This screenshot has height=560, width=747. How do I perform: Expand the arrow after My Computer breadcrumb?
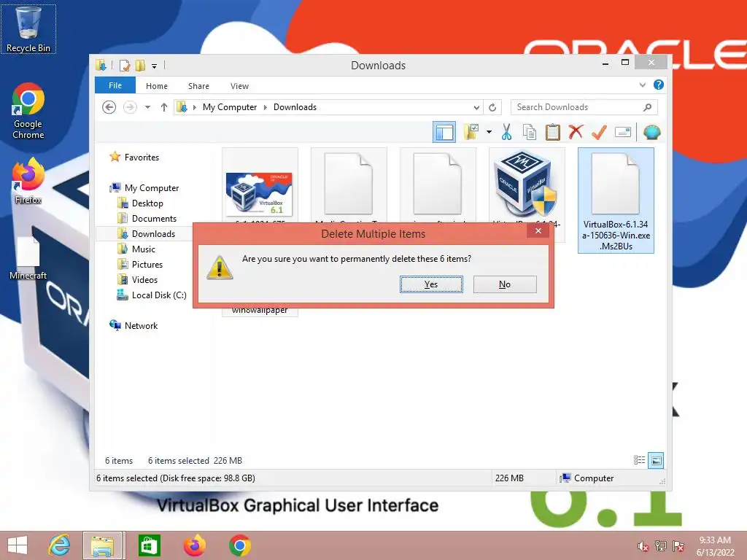[x=266, y=108]
